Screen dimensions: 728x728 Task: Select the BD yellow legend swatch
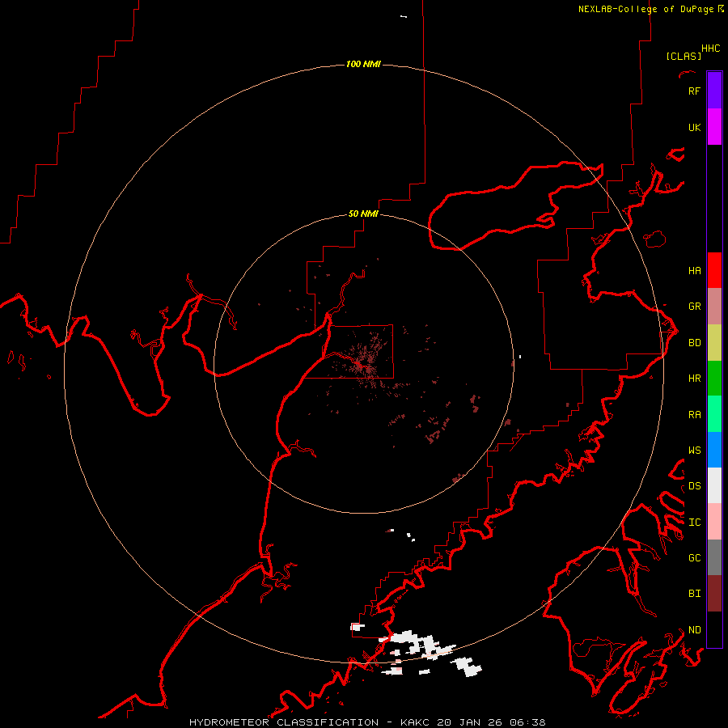[x=714, y=343]
